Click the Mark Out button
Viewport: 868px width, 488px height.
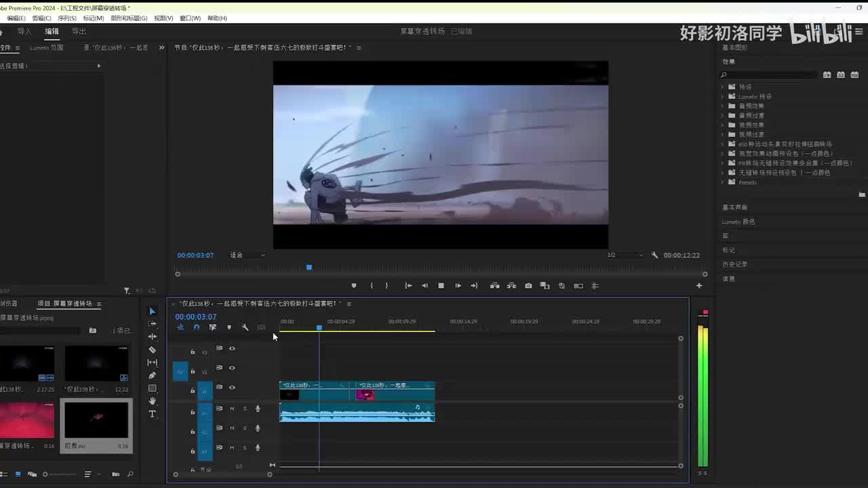tap(387, 286)
